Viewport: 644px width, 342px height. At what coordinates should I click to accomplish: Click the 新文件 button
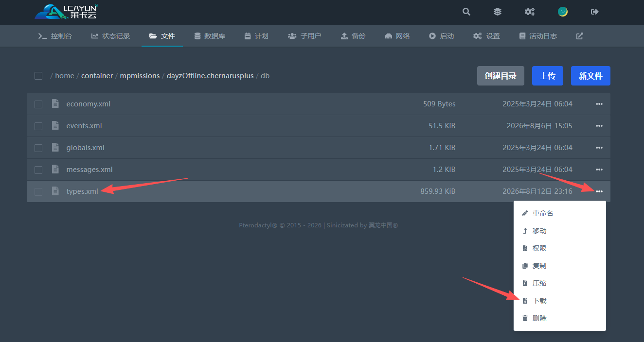coord(590,76)
